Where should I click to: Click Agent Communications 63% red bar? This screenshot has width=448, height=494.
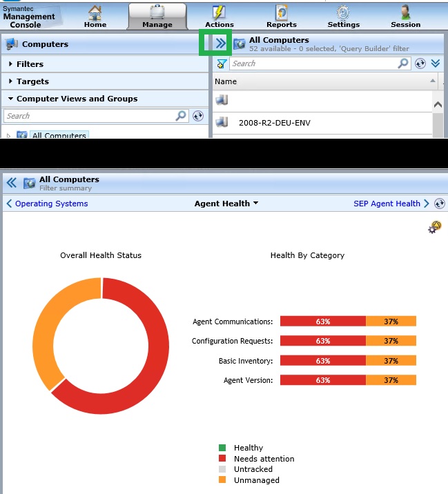(x=323, y=322)
